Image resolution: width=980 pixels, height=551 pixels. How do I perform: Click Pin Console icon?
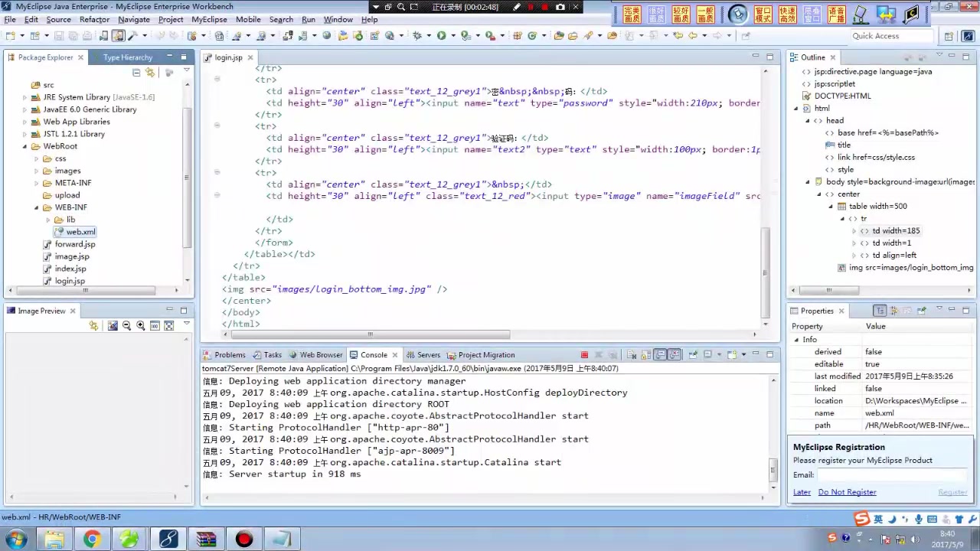pyautogui.click(x=693, y=355)
